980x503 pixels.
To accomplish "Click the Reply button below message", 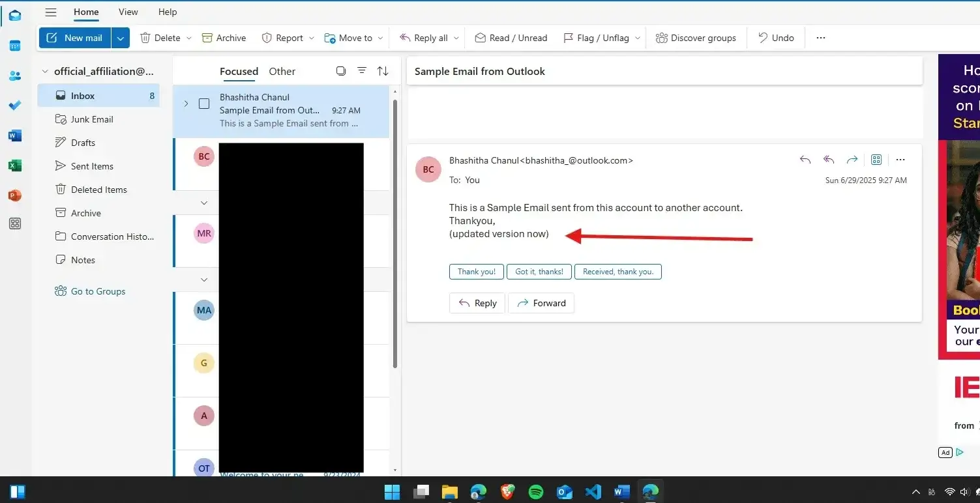I will click(477, 303).
